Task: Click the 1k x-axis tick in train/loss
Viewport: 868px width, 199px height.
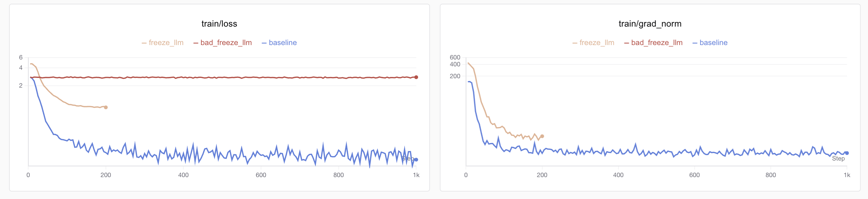Action: [416, 175]
